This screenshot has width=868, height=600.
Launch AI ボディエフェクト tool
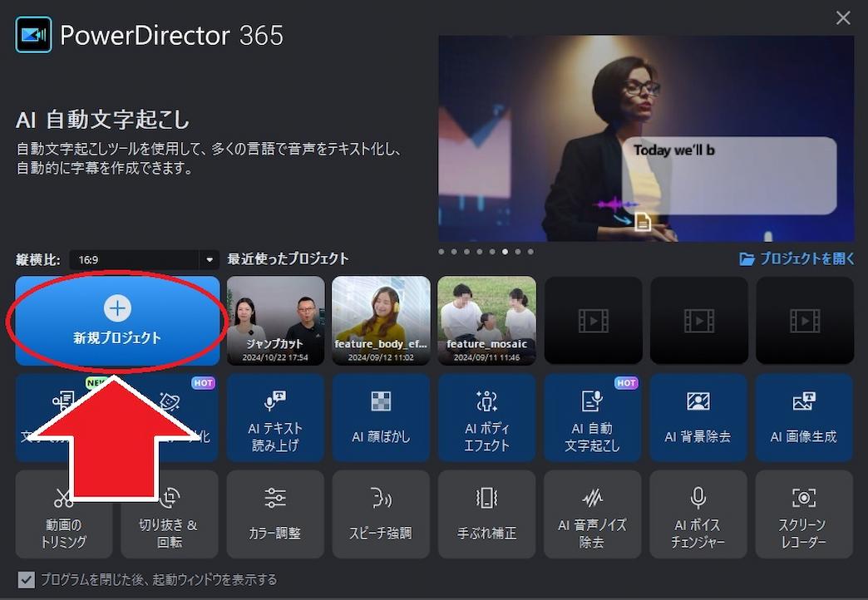pyautogui.click(x=486, y=418)
